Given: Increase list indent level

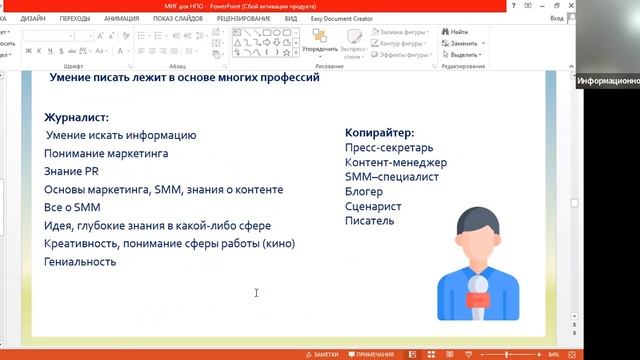Looking at the screenshot, I should tap(187, 36).
